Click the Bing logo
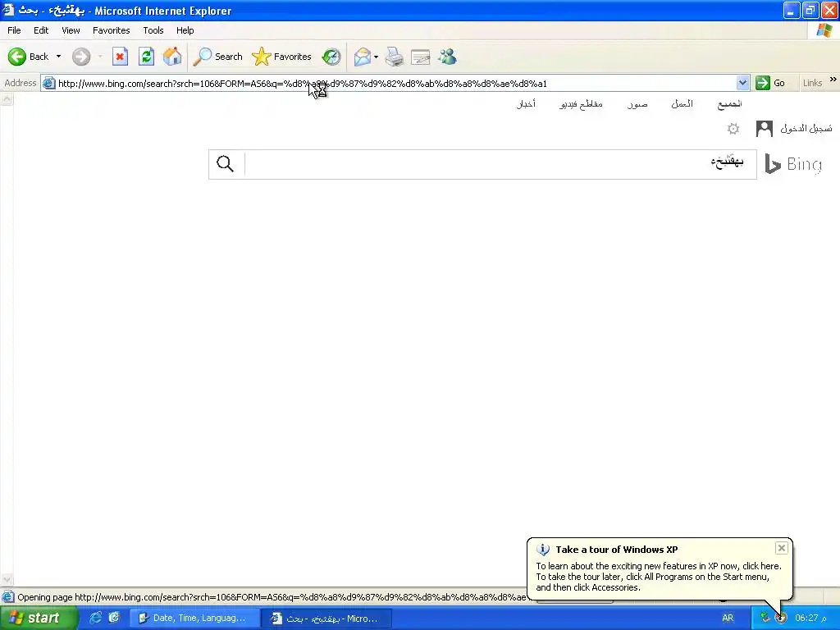 click(793, 164)
